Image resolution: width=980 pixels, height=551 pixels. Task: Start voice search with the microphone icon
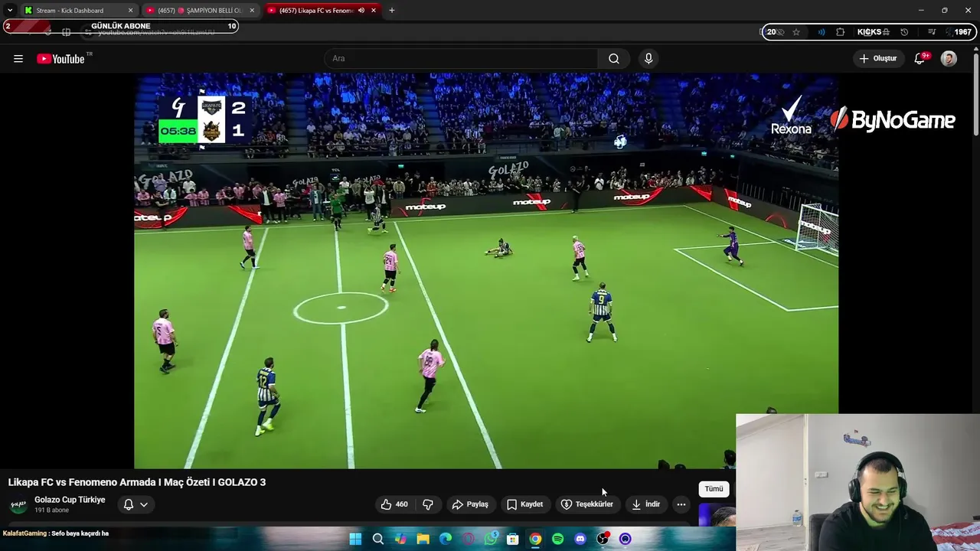pos(648,59)
